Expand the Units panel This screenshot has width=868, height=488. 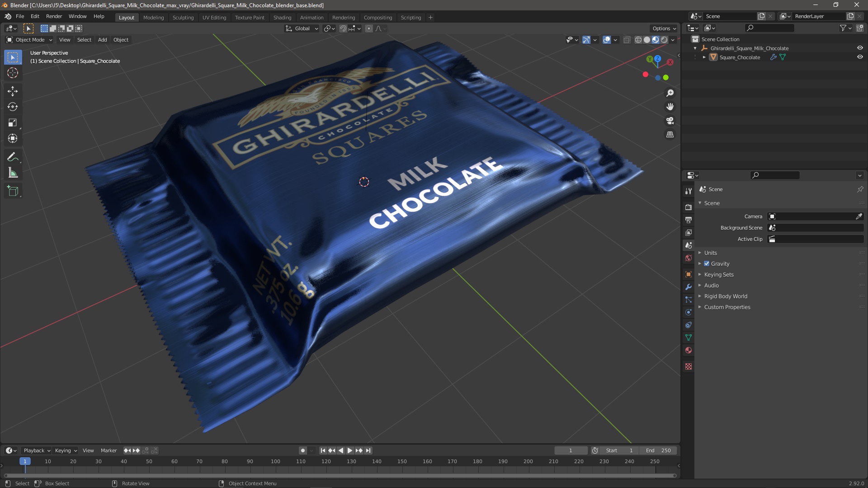coord(710,253)
